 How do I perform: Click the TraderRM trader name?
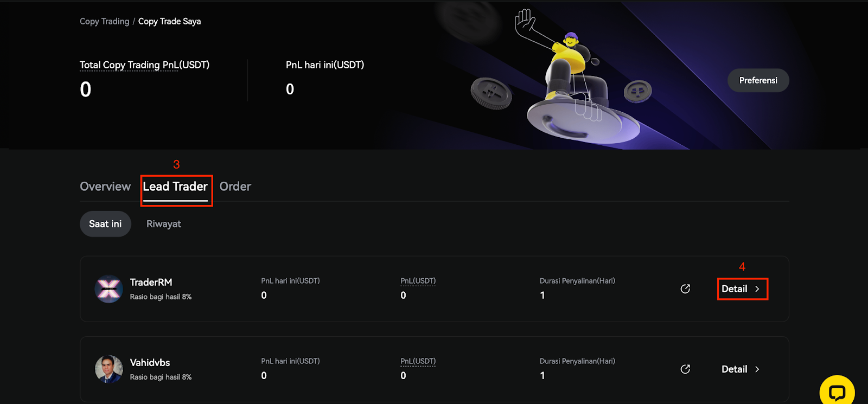click(x=151, y=283)
